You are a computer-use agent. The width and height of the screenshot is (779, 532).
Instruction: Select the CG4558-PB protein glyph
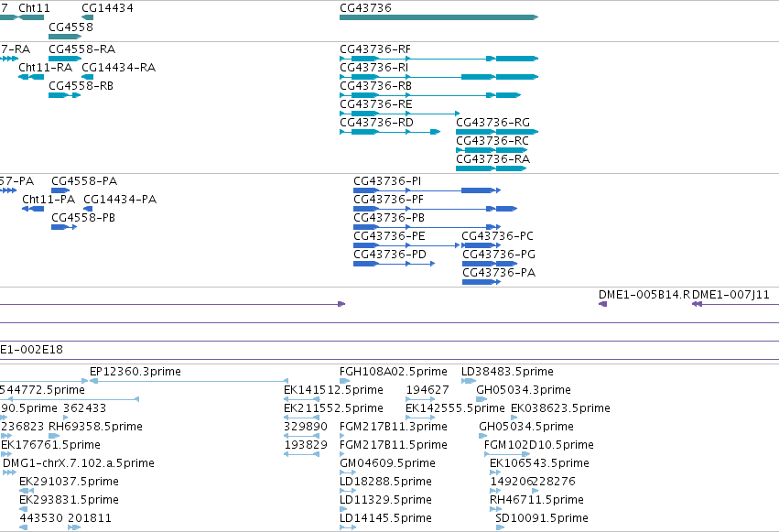click(64, 227)
